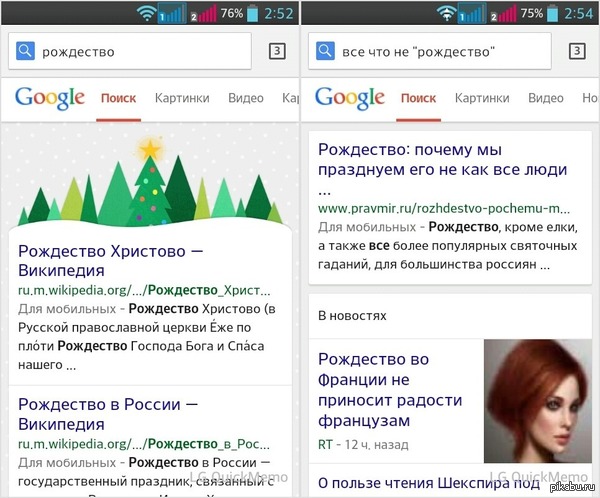Click Google logo in left screenshot
The width and height of the screenshot is (600, 498).
50,98
